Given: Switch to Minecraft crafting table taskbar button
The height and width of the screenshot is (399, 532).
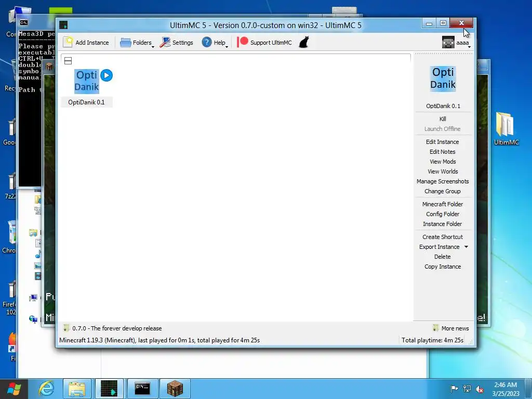Looking at the screenshot, I should coord(175,389).
